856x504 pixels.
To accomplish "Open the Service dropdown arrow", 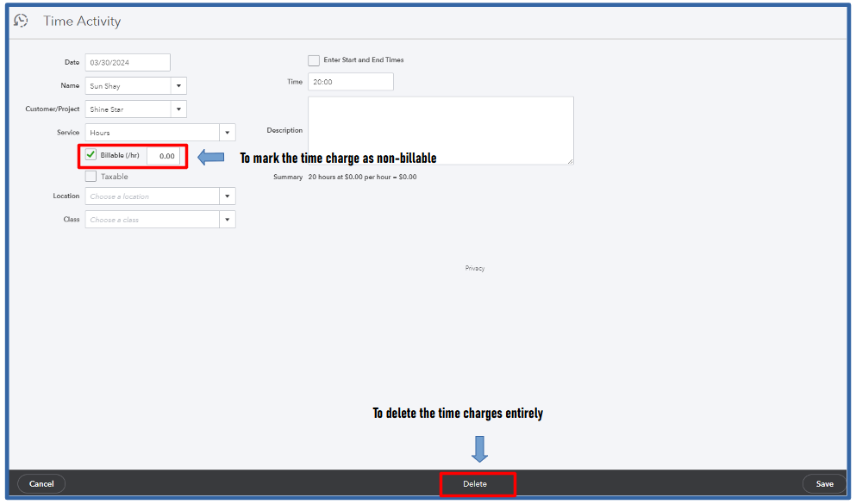I will pos(227,133).
